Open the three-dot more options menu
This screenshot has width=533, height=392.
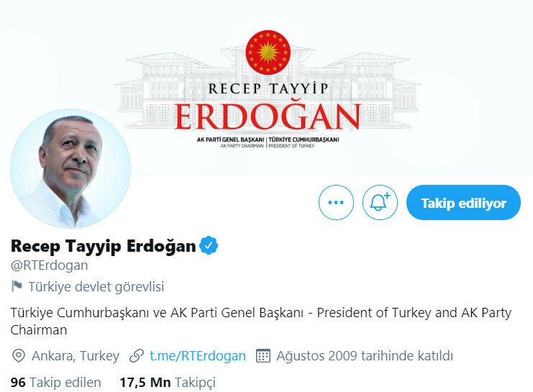click(336, 202)
